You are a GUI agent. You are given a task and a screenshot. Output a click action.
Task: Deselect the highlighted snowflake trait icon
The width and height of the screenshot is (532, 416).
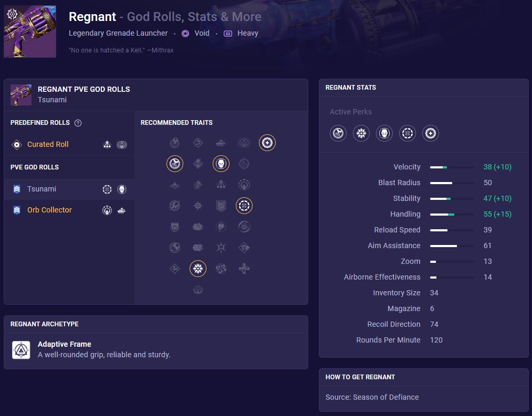pos(198,269)
